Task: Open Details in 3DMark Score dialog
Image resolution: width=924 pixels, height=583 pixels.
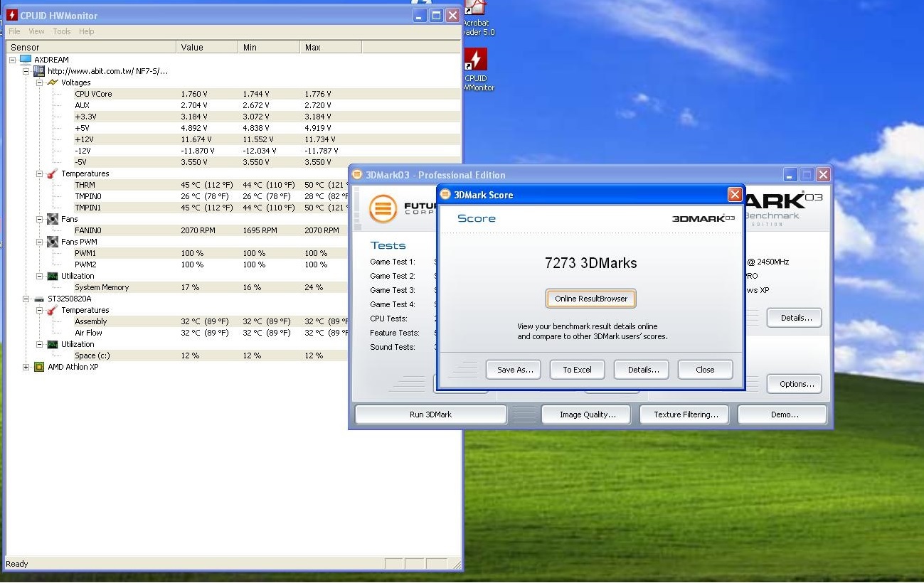Action: [x=642, y=370]
